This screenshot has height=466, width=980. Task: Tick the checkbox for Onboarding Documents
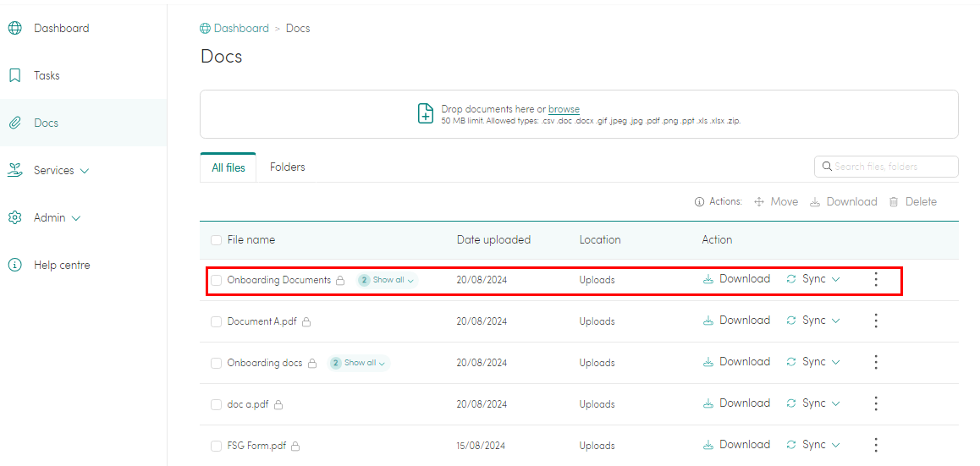pos(217,280)
